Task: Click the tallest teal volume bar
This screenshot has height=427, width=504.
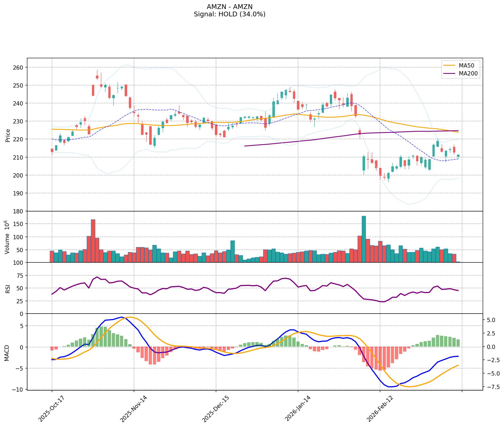Action: (364, 239)
